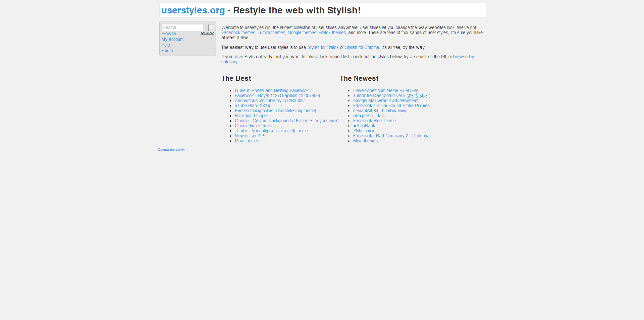644x320 pixels.
Task: Open Facebook - Bad Company 2 Dark chat
Action: click(x=392, y=136)
